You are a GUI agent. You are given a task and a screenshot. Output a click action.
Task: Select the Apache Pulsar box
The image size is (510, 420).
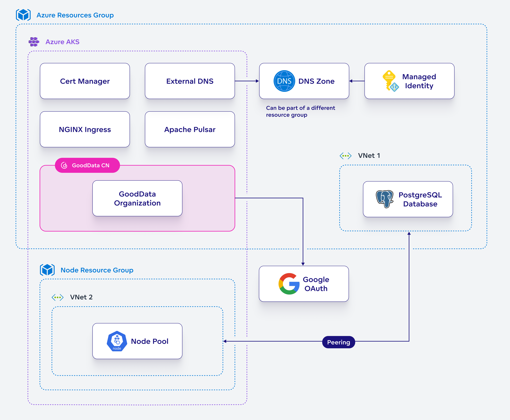tap(190, 129)
